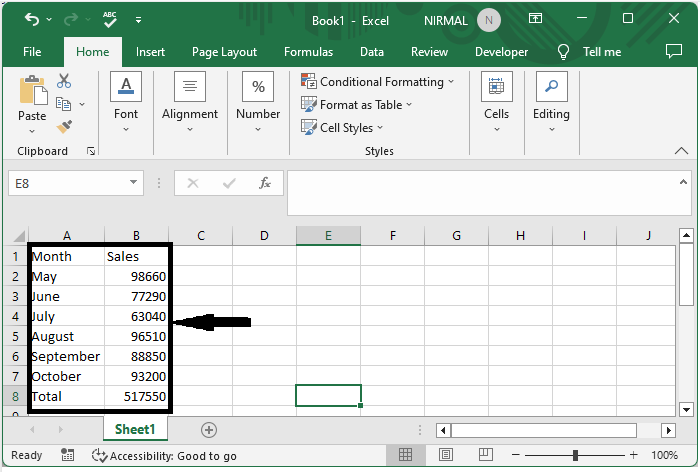Add a new sheet with plus icon

click(209, 429)
